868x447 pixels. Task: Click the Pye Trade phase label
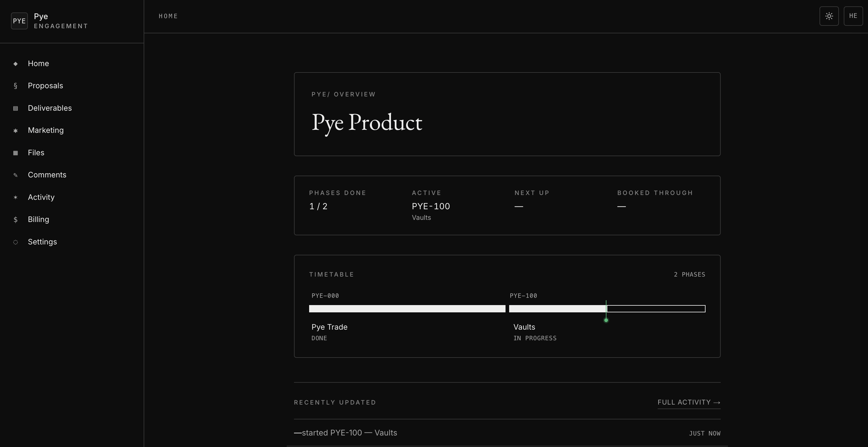pyautogui.click(x=329, y=327)
